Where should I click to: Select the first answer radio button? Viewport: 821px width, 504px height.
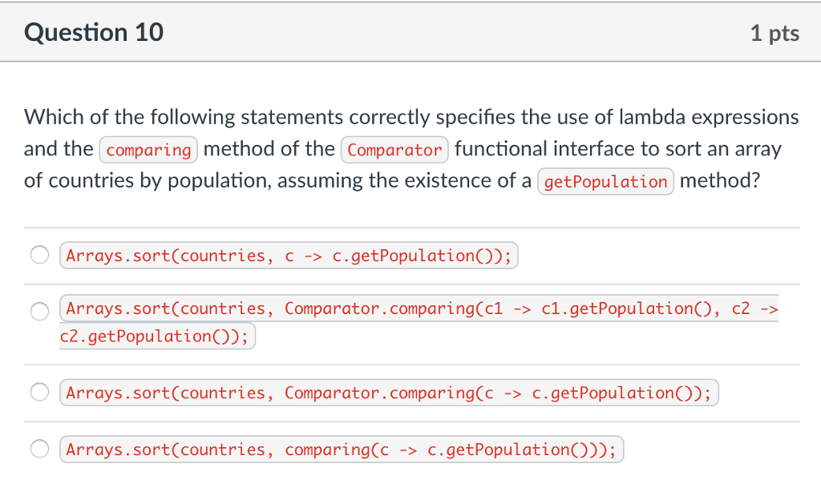pyautogui.click(x=39, y=254)
